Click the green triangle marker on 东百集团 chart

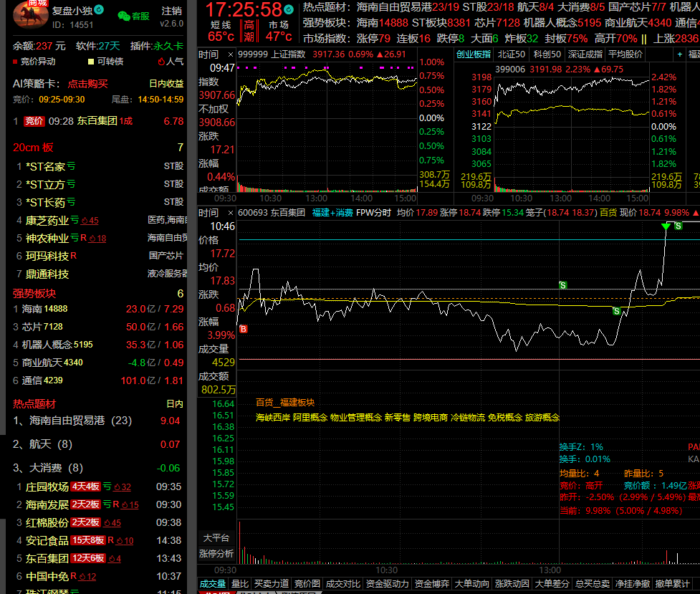click(666, 227)
